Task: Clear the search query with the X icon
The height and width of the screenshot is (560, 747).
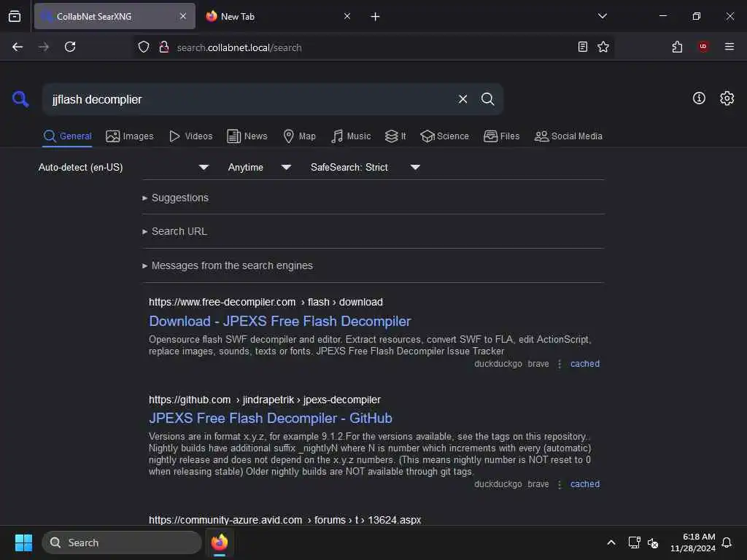Action: [462, 99]
